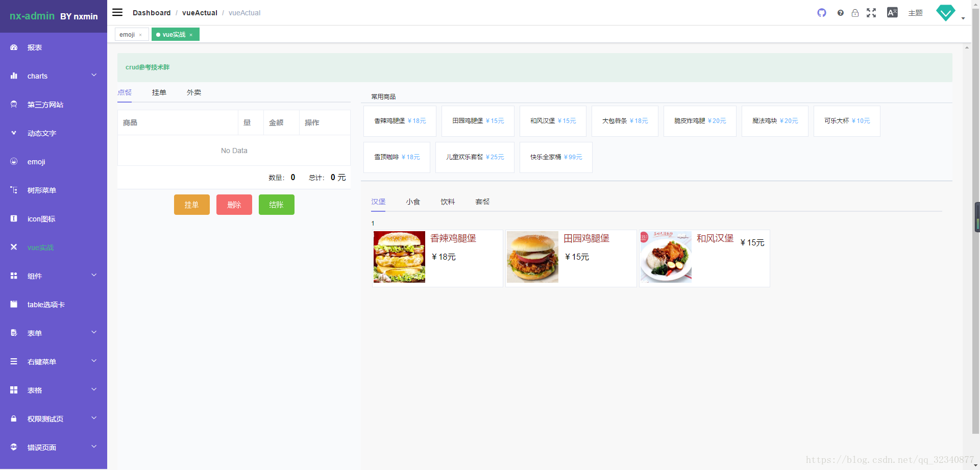980x470 pixels.
Task: Add 大包薯条 ¥18 common item
Action: [x=625, y=121]
